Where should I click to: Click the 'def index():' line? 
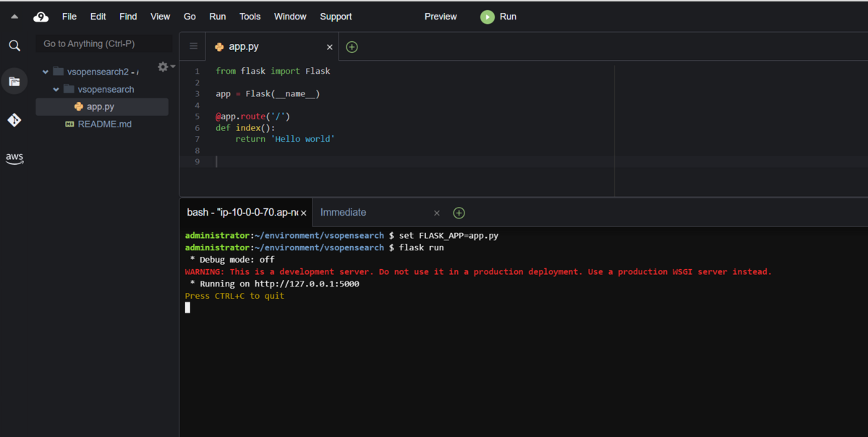(245, 127)
